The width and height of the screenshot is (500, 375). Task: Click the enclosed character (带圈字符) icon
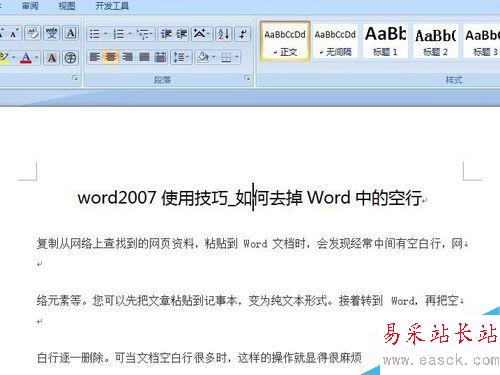pyautogui.click(x=71, y=58)
